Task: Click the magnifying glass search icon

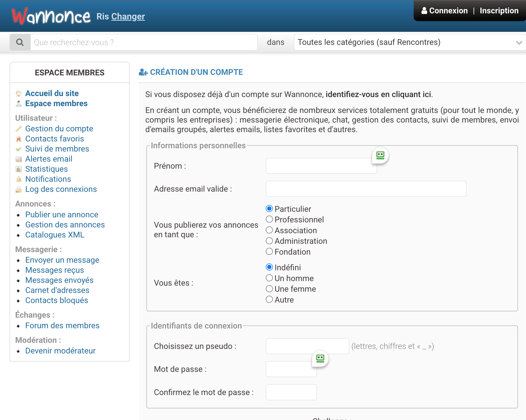Action: [20, 42]
